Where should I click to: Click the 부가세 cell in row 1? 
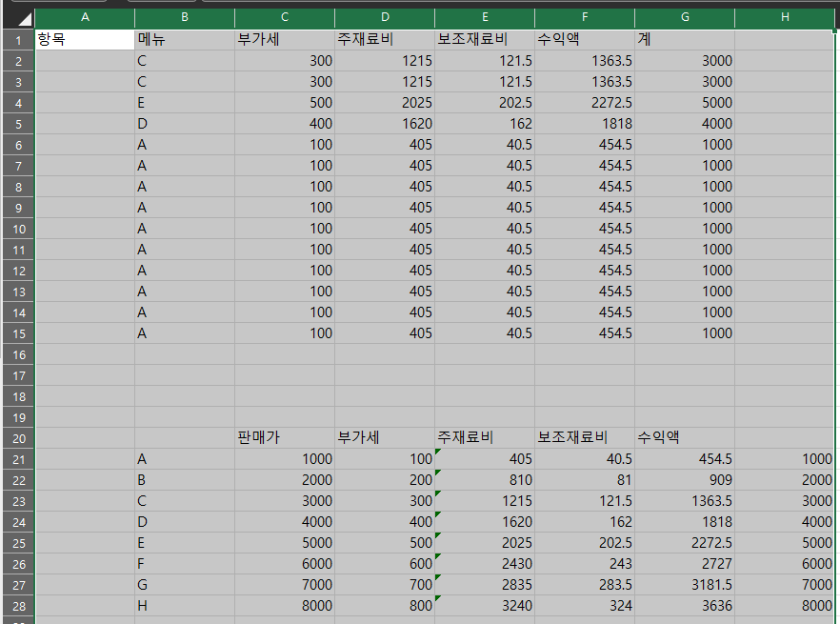(x=285, y=40)
